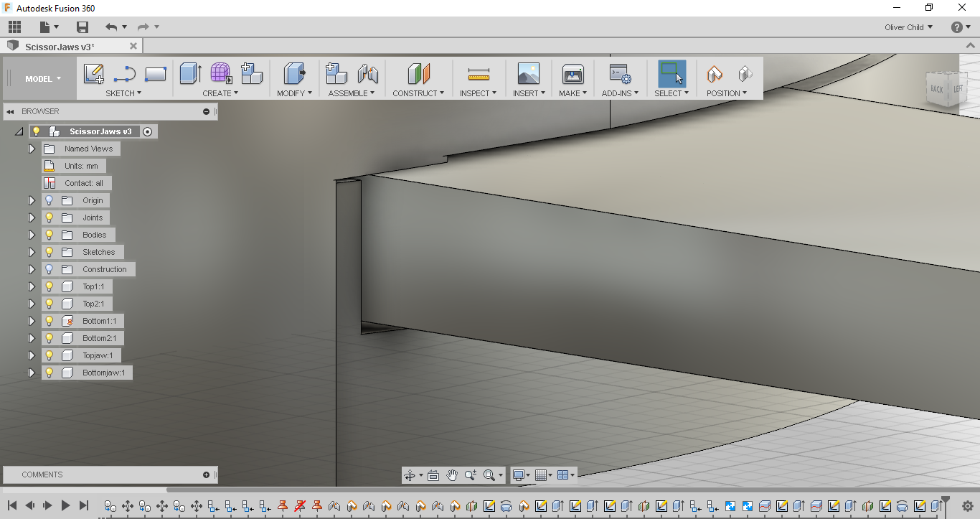Open the Grid and Snaps dropdown
This screenshot has width=980, height=519.
pyautogui.click(x=545, y=475)
